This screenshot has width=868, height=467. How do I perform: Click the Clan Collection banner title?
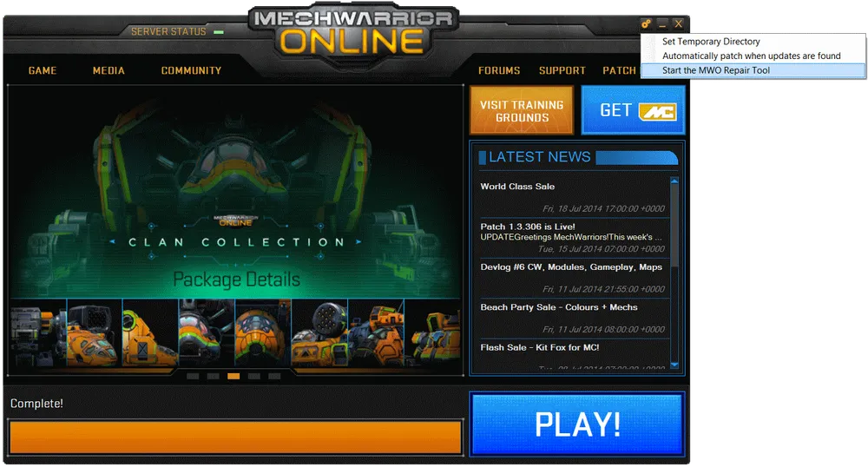pyautogui.click(x=236, y=242)
